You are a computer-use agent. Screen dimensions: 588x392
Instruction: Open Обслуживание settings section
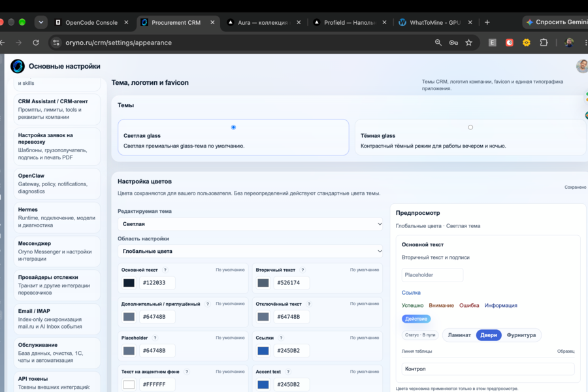(57, 353)
